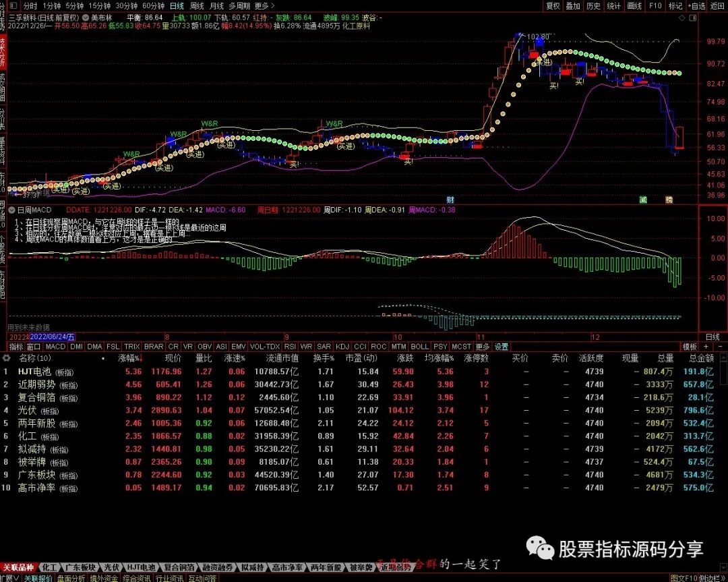Screen dimensions: 728x582
Task: Add stock via +自选 button
Action: [696, 6]
